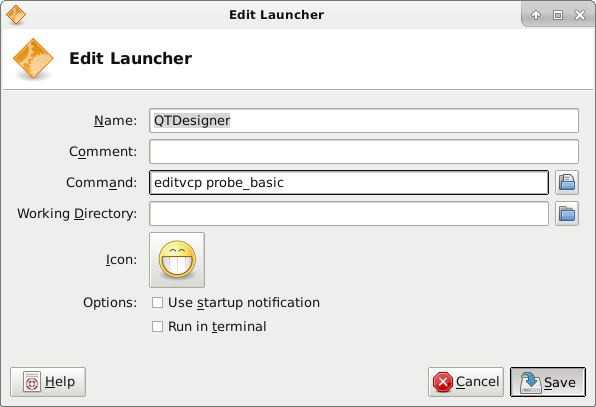Open Help for the launcher editor
596x407 pixels.
tap(48, 382)
